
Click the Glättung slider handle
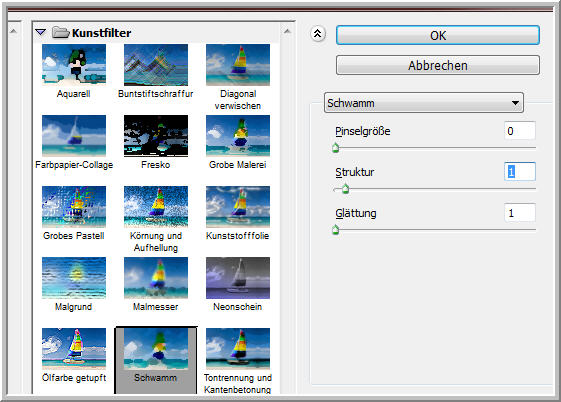[x=335, y=229]
